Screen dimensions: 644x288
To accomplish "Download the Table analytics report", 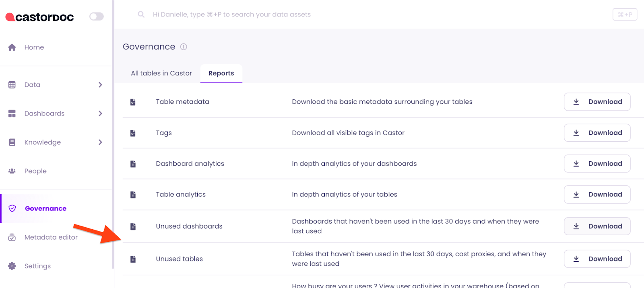I will pyautogui.click(x=597, y=194).
